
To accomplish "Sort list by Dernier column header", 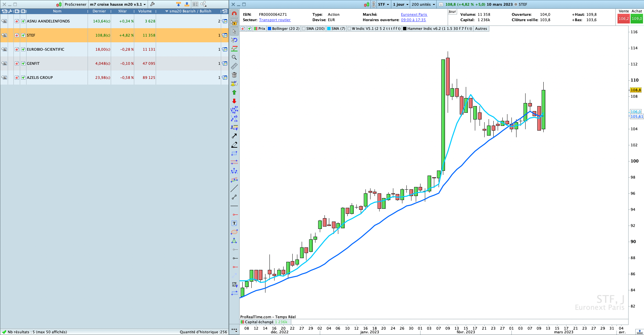I will coord(99,11).
